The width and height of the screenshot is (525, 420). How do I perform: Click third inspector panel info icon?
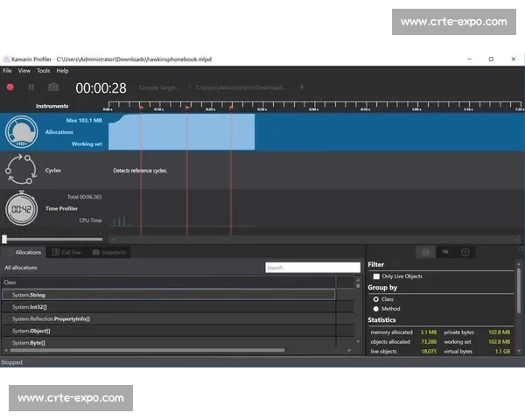click(465, 252)
